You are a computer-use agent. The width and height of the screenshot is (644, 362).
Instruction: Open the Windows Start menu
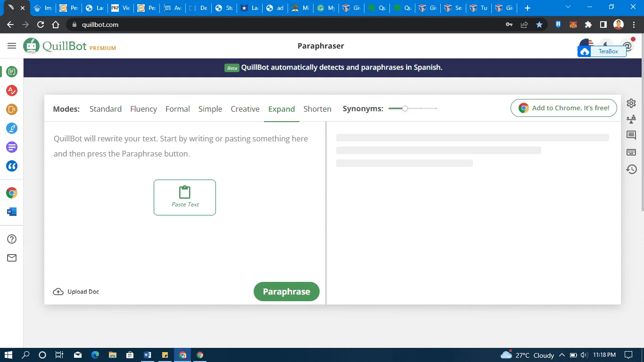[x=8, y=355]
